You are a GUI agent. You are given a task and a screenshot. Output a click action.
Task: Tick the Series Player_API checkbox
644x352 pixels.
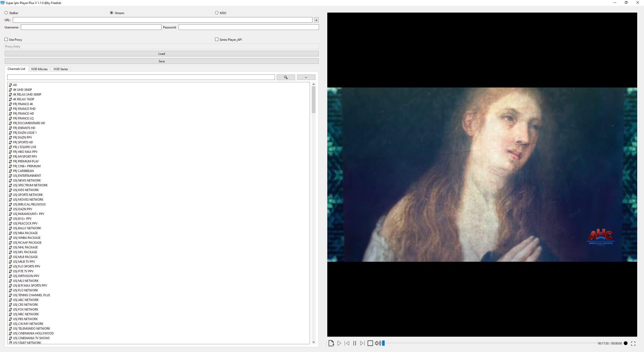(217, 39)
